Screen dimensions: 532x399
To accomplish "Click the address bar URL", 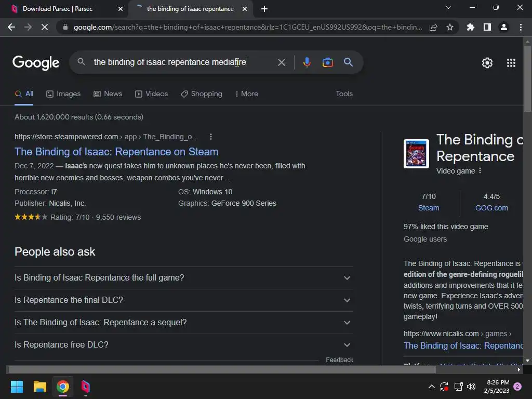I will 248,27.
